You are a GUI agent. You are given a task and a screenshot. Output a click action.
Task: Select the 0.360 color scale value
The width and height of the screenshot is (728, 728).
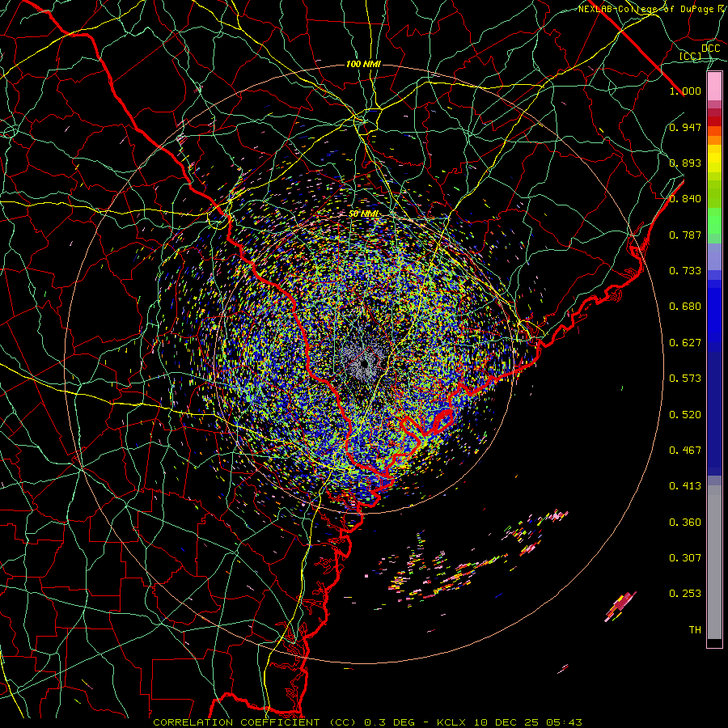click(x=685, y=523)
